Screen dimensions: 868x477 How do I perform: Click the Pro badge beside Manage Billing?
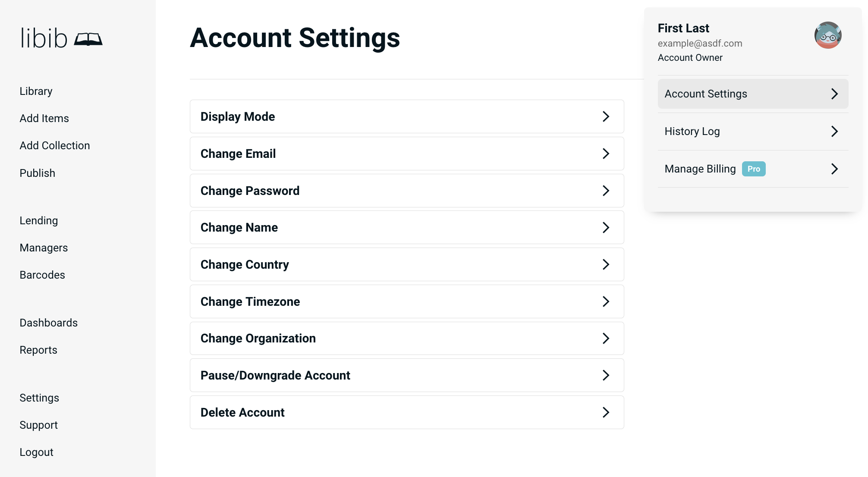tap(754, 169)
